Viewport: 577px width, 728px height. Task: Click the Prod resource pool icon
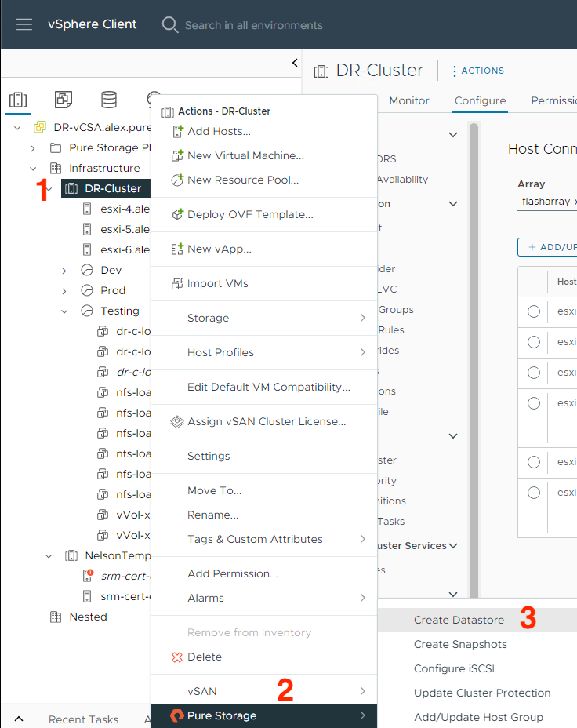87,290
